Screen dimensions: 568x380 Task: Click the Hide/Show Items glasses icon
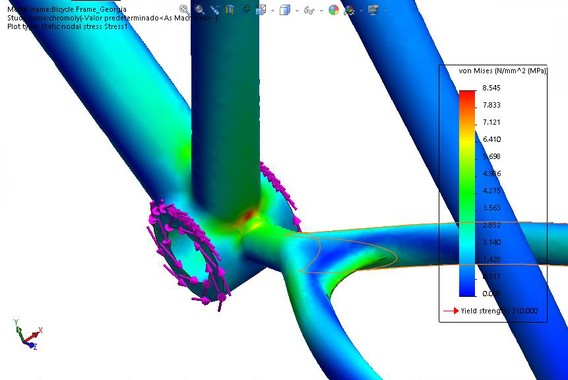[x=309, y=10]
